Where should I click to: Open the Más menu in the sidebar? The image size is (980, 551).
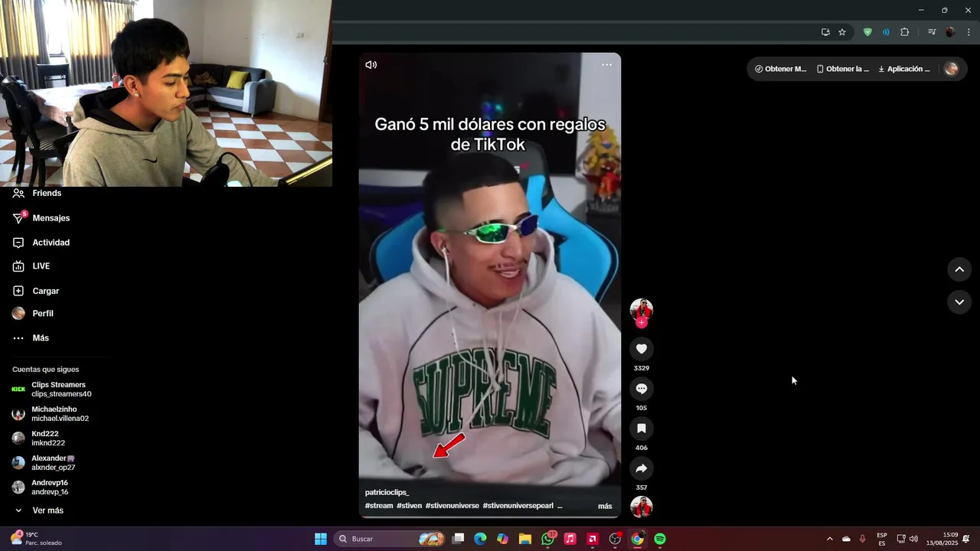pos(31,338)
